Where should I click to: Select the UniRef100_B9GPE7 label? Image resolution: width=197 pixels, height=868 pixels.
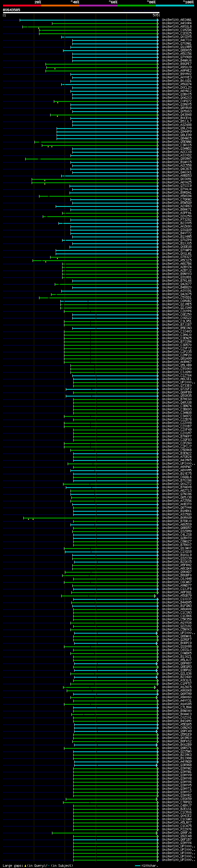[177, 64]
